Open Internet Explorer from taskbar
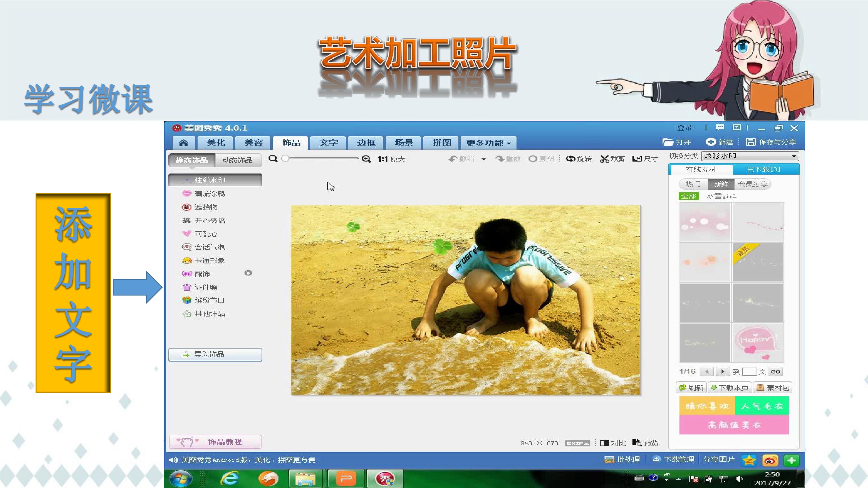This screenshot has width=868, height=488. [x=230, y=478]
